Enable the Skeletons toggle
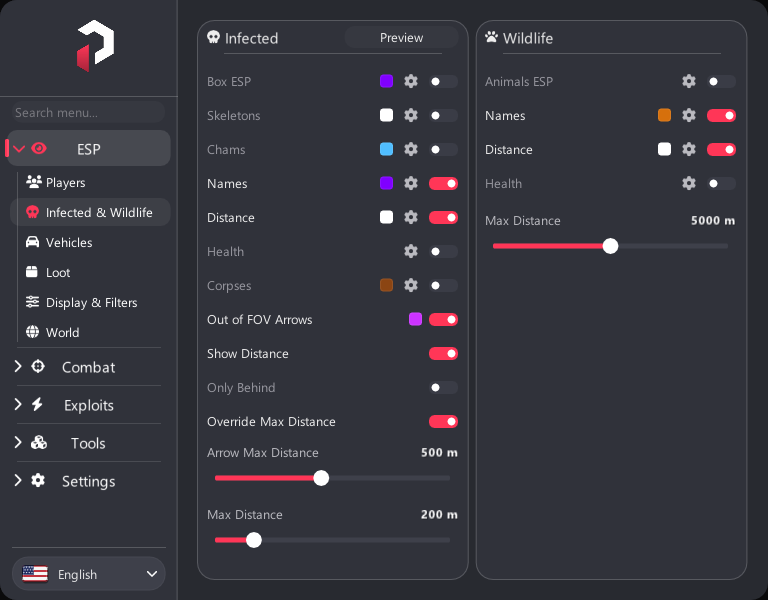Viewport: 768px width, 600px height. pyautogui.click(x=443, y=116)
